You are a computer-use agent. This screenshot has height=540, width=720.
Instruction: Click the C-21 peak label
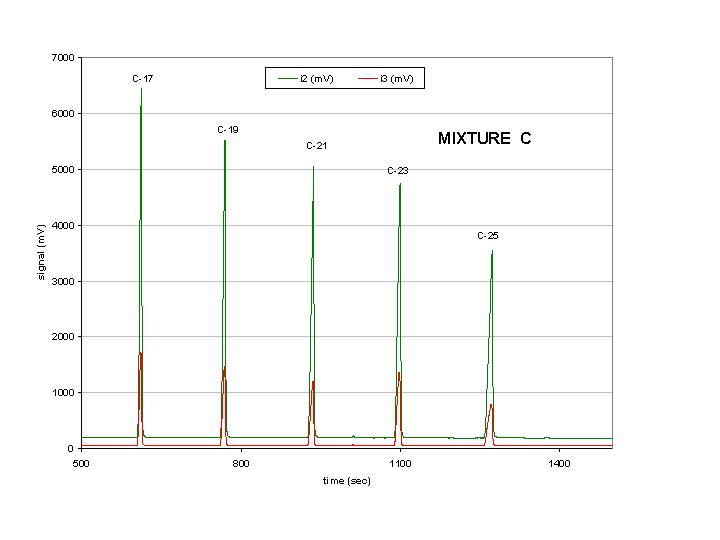(x=316, y=146)
